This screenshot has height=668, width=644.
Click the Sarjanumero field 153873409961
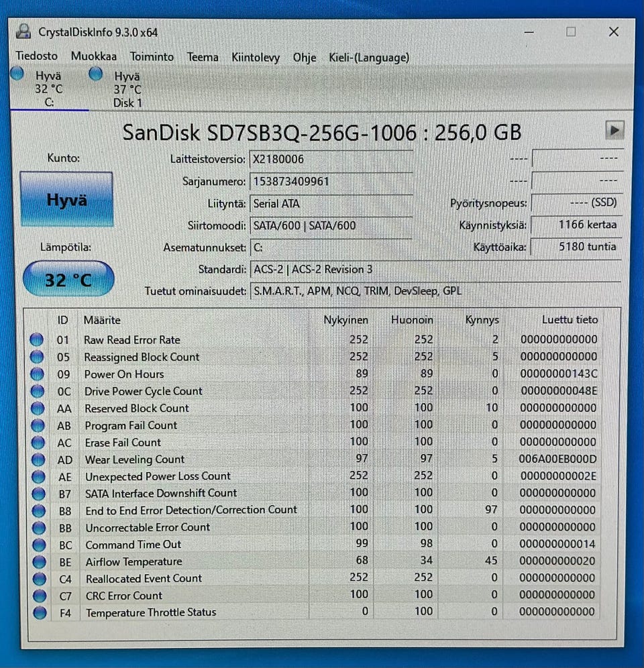tap(331, 182)
